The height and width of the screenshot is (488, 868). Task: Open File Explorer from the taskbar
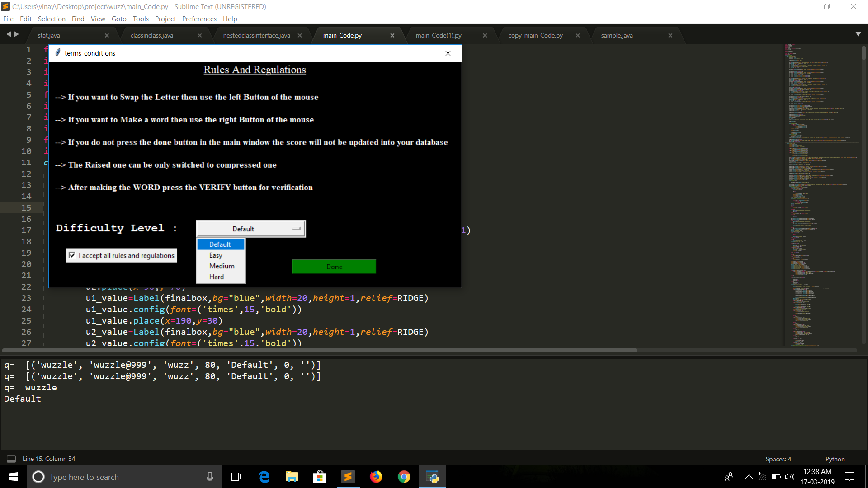click(x=292, y=477)
